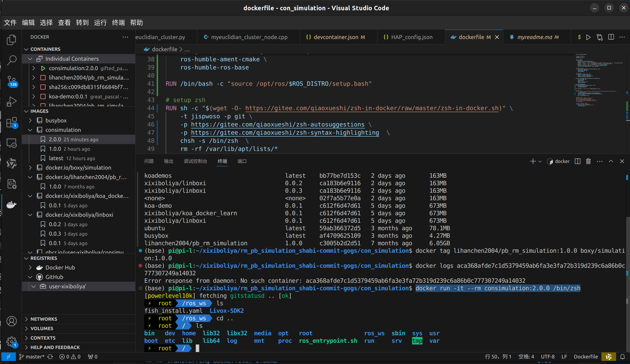Maximize the terminal panel size
The image size is (630, 364).
coord(611,161)
